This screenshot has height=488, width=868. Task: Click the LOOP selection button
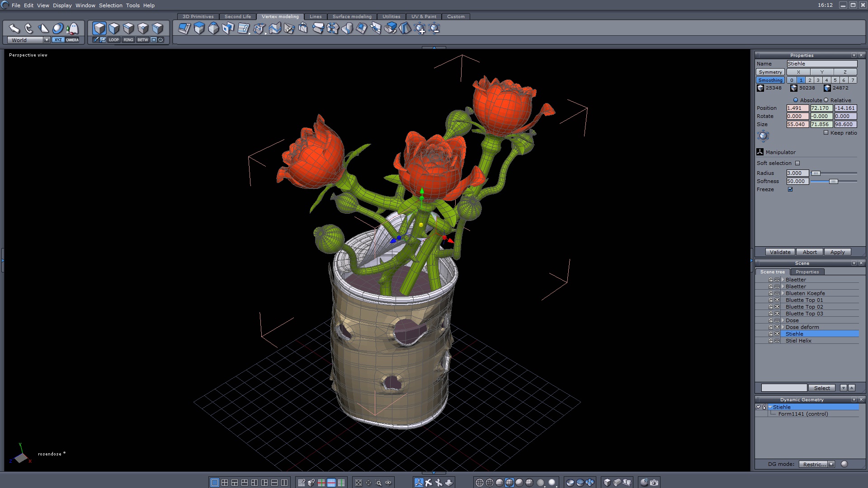[x=113, y=40]
